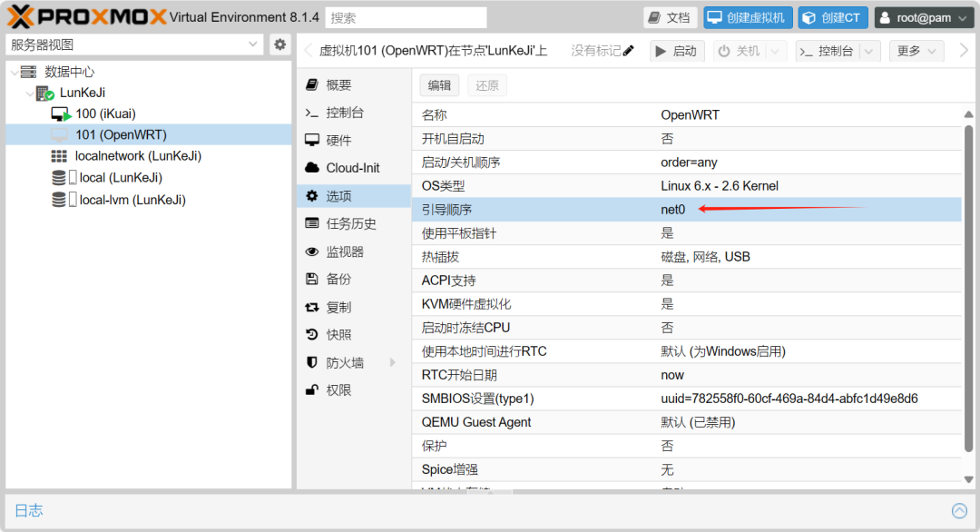The image size is (980, 532).
Task: Click the toolbar 控制台 console button
Action: point(828,51)
